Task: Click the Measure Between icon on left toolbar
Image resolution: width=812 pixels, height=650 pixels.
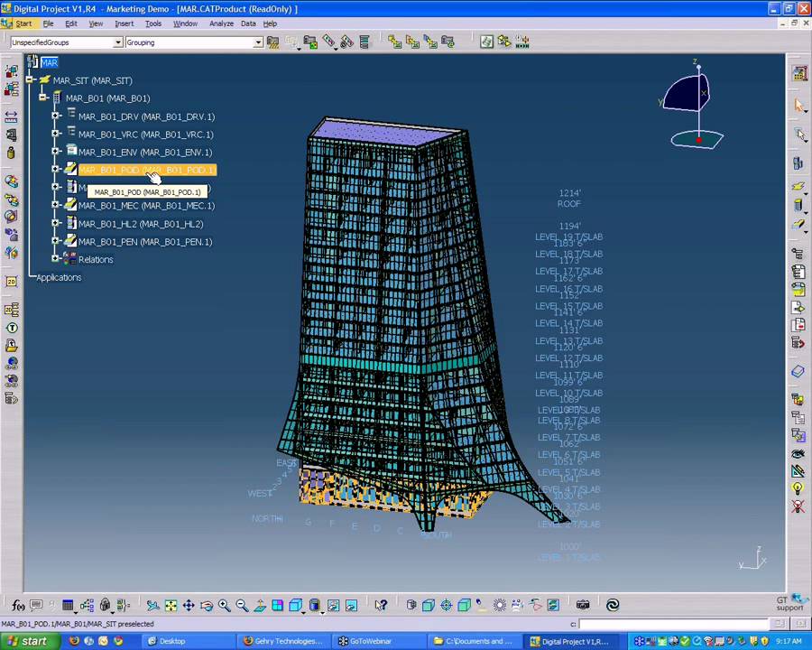Action: coord(11,117)
